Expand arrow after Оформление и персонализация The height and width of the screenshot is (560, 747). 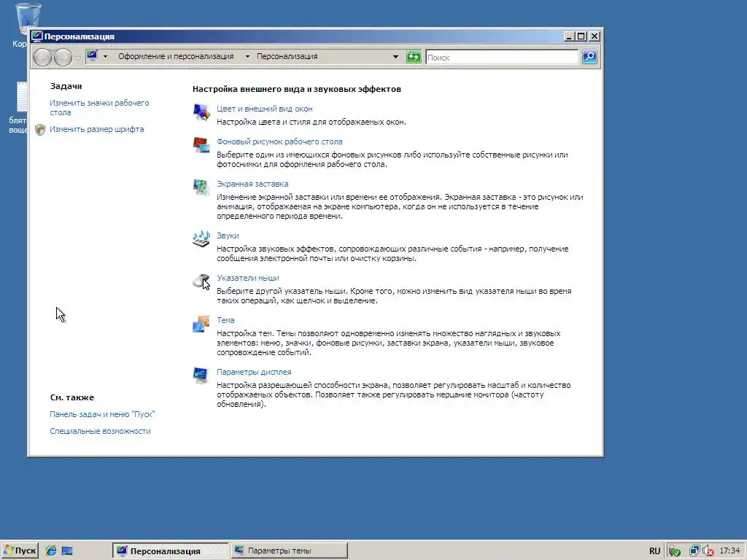tap(247, 56)
